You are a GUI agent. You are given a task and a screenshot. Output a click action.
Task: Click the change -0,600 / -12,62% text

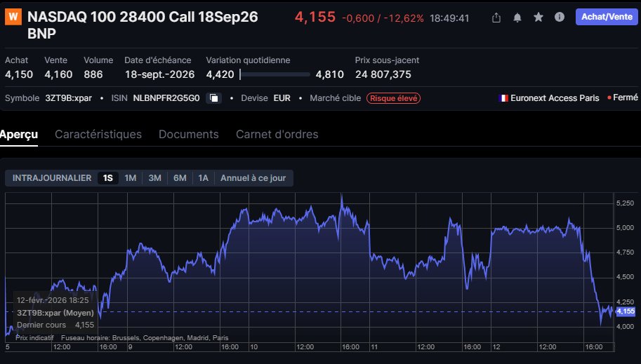tap(383, 18)
